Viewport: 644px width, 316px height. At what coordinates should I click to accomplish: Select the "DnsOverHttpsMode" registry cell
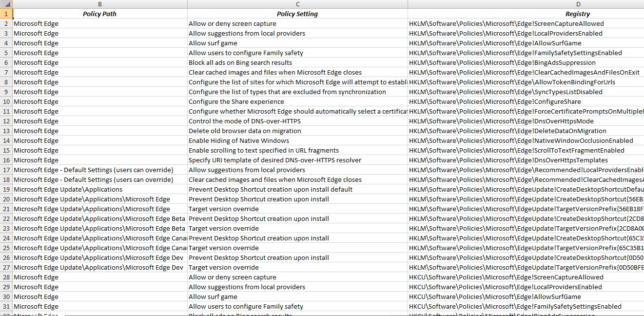pyautogui.click(x=526, y=121)
